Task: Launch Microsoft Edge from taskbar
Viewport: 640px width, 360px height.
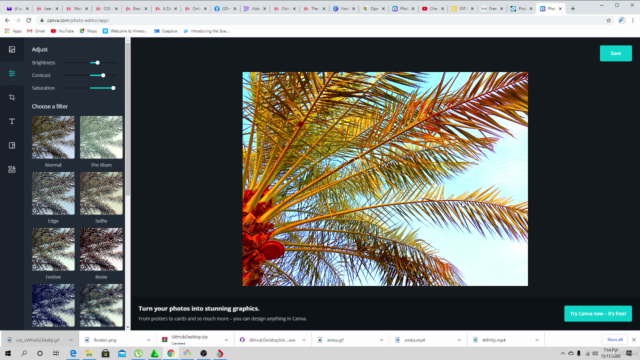Action: coord(73,353)
